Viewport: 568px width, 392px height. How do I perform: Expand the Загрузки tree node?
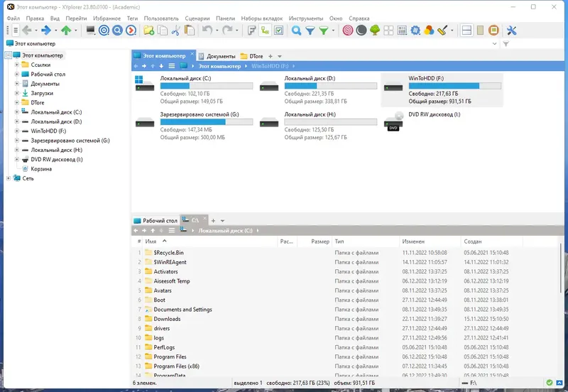click(x=16, y=93)
